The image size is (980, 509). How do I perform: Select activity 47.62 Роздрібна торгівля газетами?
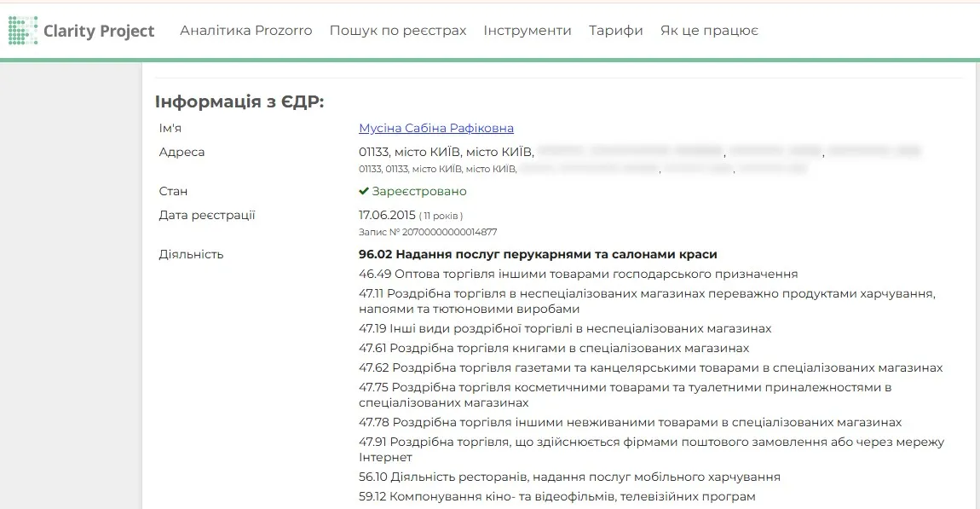click(650, 367)
